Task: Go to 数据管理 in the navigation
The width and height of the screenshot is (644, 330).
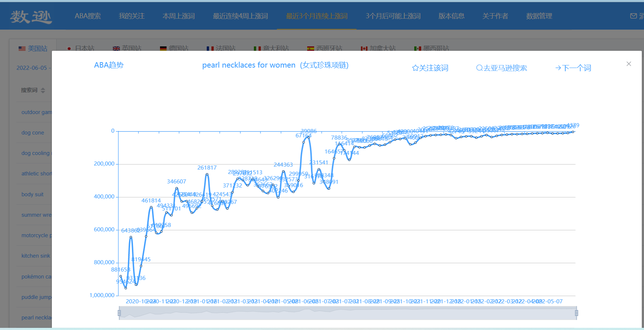Action: [539, 16]
